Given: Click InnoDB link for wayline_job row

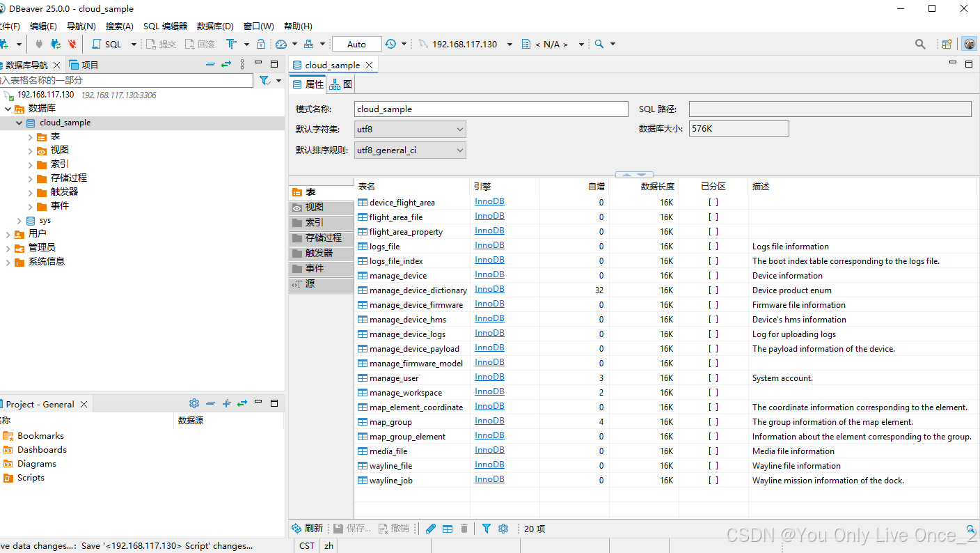Looking at the screenshot, I should click(489, 479).
